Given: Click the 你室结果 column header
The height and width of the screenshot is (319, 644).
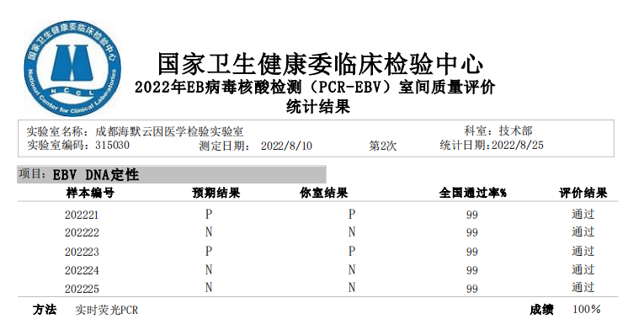Looking at the screenshot, I should (324, 193).
